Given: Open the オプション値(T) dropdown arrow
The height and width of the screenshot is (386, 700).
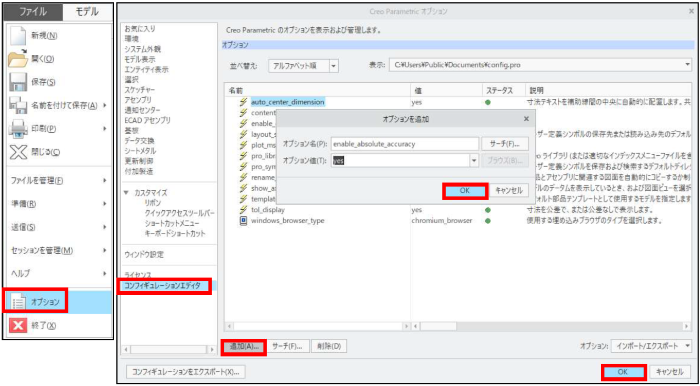Looking at the screenshot, I should [x=474, y=161].
